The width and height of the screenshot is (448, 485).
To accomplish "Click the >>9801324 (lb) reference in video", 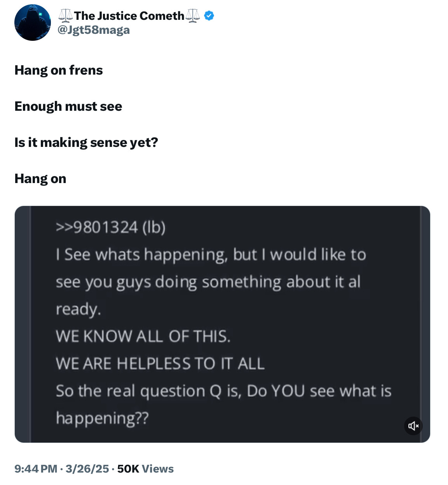I will click(x=111, y=227).
